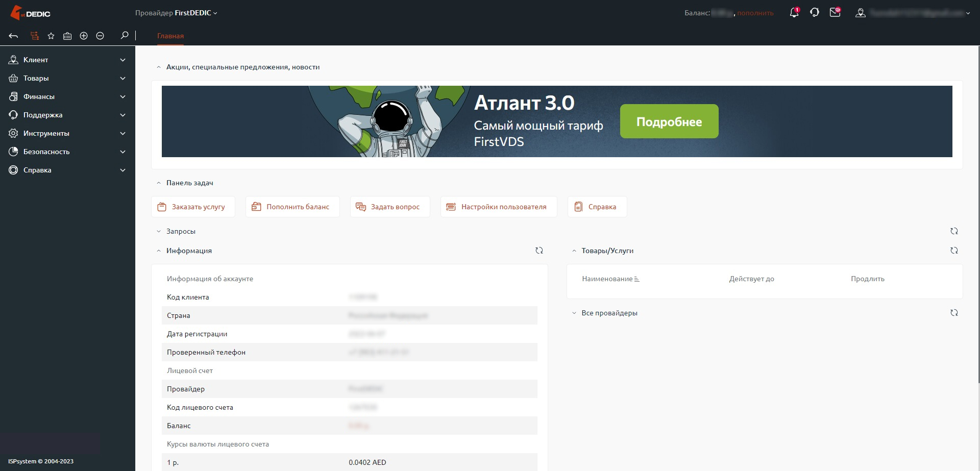980x471 pixels.
Task: Click the favorites star icon
Action: click(x=51, y=36)
